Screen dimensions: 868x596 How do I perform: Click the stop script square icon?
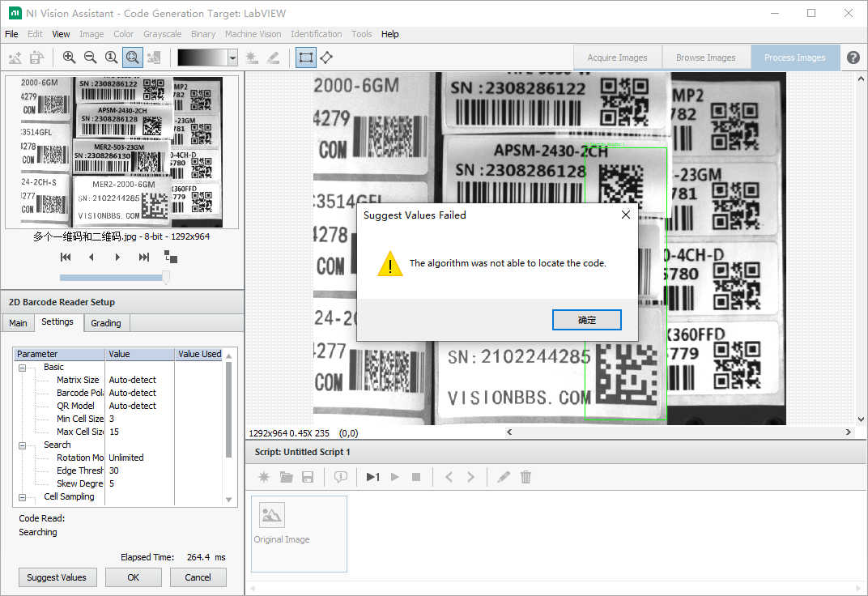pos(416,477)
